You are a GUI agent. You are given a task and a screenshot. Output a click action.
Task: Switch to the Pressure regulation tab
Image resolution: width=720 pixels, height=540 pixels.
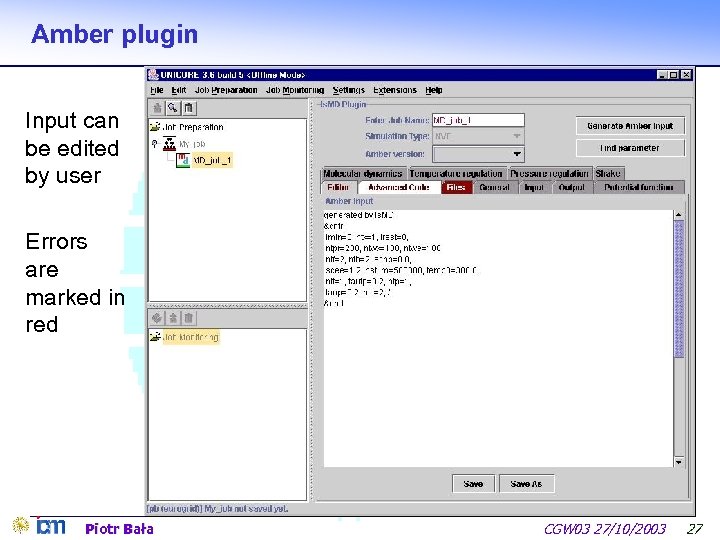coord(549,174)
